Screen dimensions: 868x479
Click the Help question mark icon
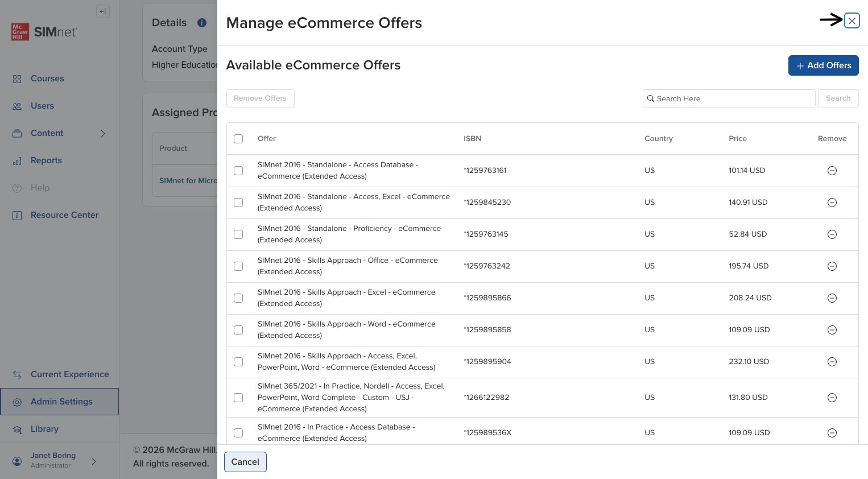[x=17, y=188]
